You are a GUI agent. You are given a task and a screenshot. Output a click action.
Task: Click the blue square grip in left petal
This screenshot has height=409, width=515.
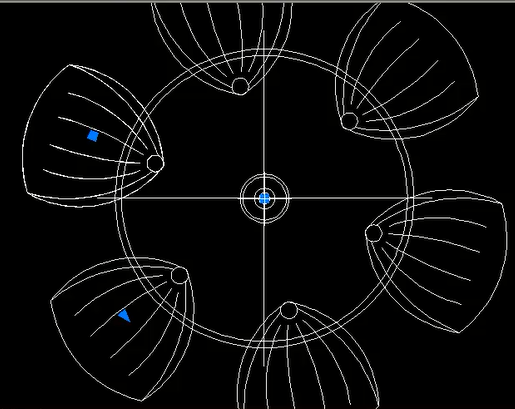click(93, 136)
